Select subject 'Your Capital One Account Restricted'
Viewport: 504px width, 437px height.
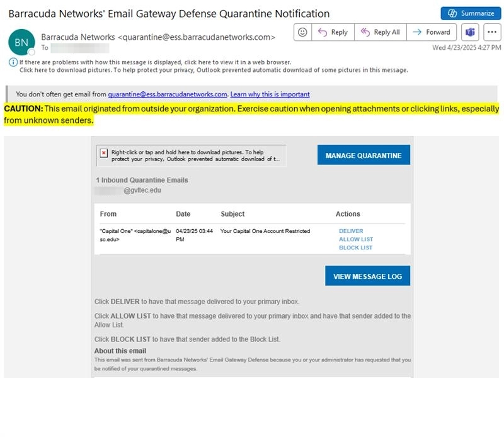tap(265, 231)
